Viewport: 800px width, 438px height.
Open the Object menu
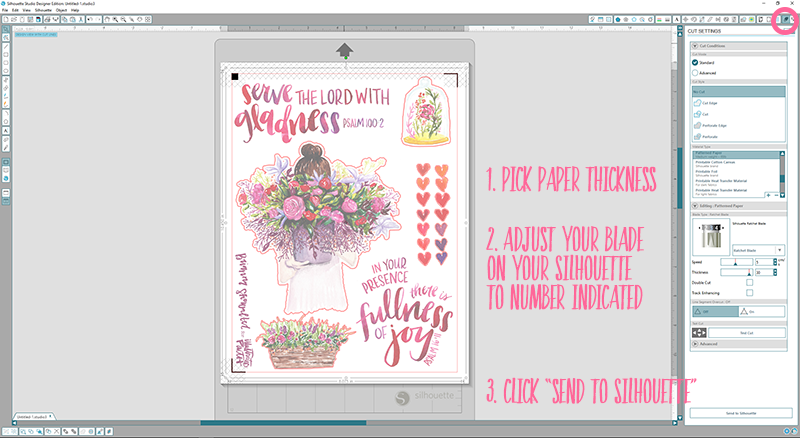pyautogui.click(x=61, y=10)
